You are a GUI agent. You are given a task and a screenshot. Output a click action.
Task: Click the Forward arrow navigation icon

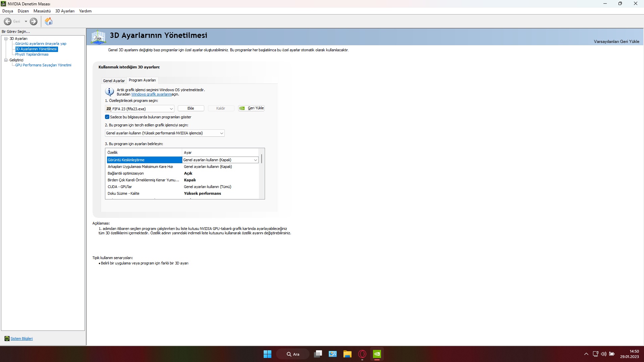coord(34,21)
